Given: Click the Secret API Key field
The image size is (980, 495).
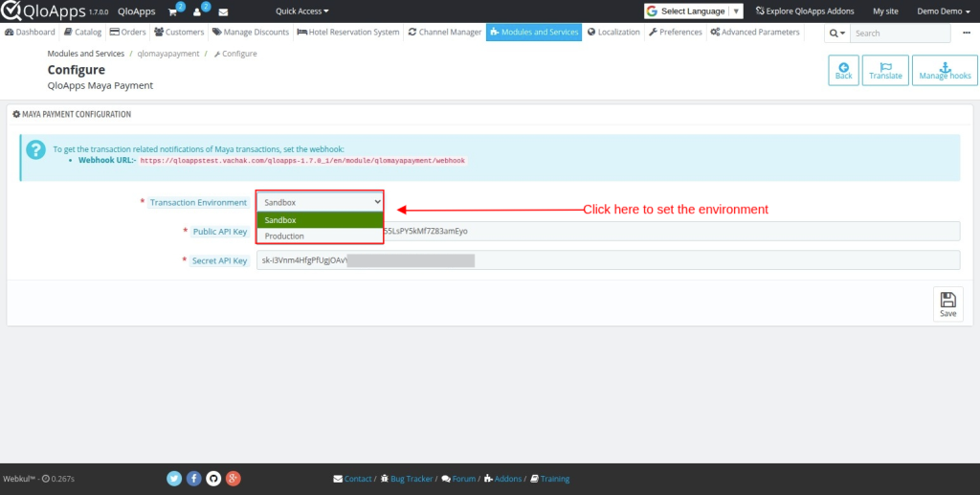Looking at the screenshot, I should 608,260.
